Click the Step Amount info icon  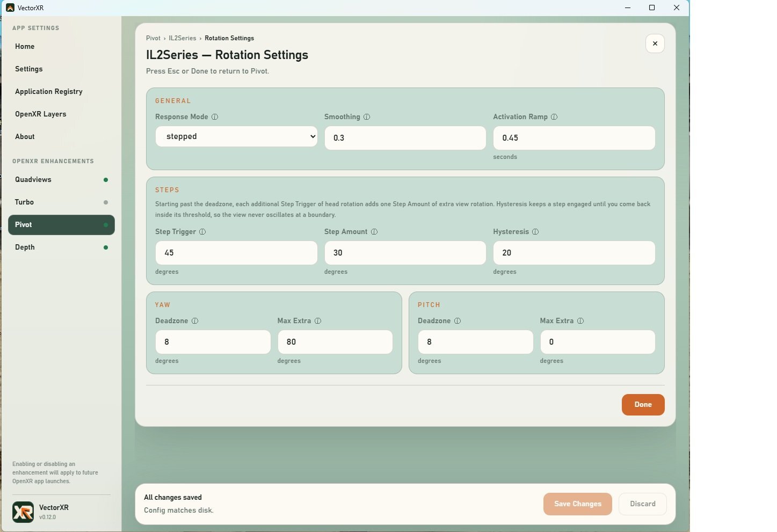374,232
